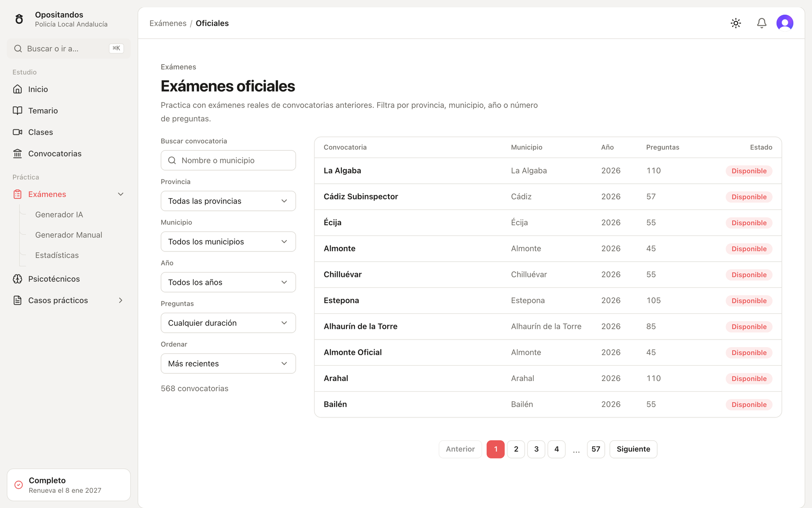Open the Cádiz Subinspector exam row
812x508 pixels.
point(548,197)
